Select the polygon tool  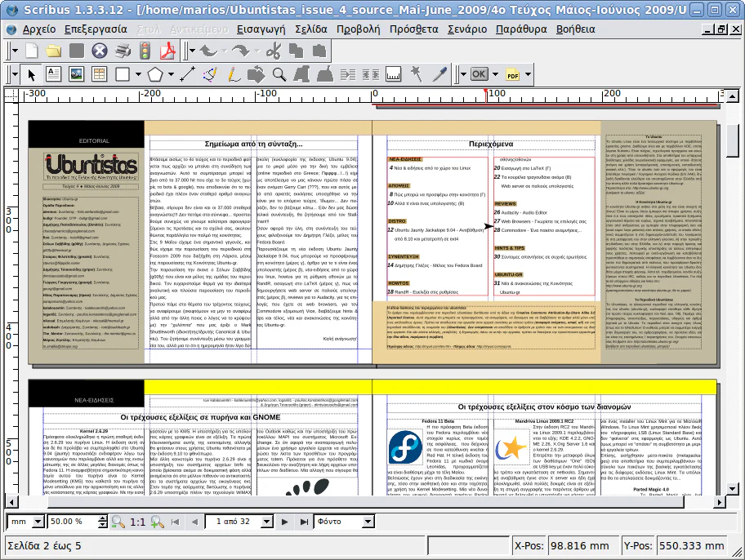[155, 74]
